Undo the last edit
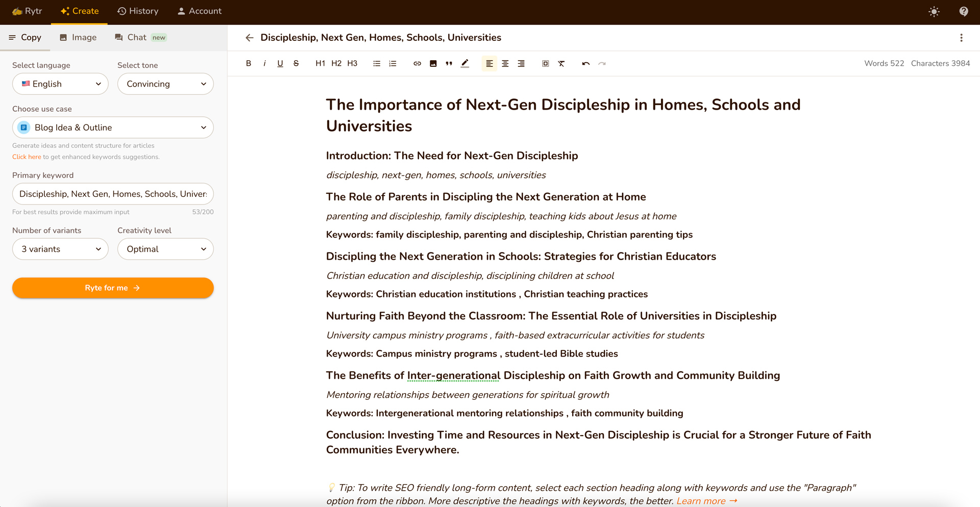 click(585, 63)
